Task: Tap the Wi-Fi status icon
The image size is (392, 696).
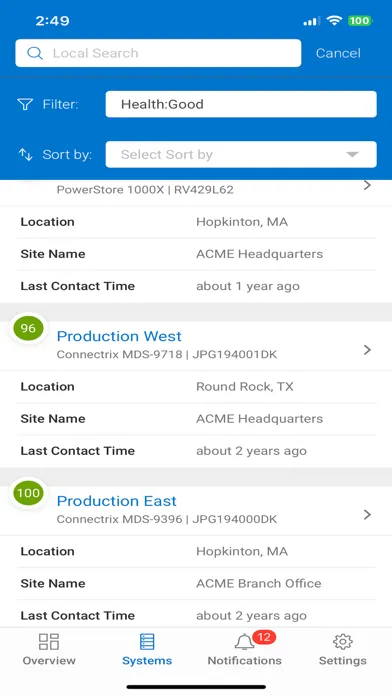Action: (334, 20)
